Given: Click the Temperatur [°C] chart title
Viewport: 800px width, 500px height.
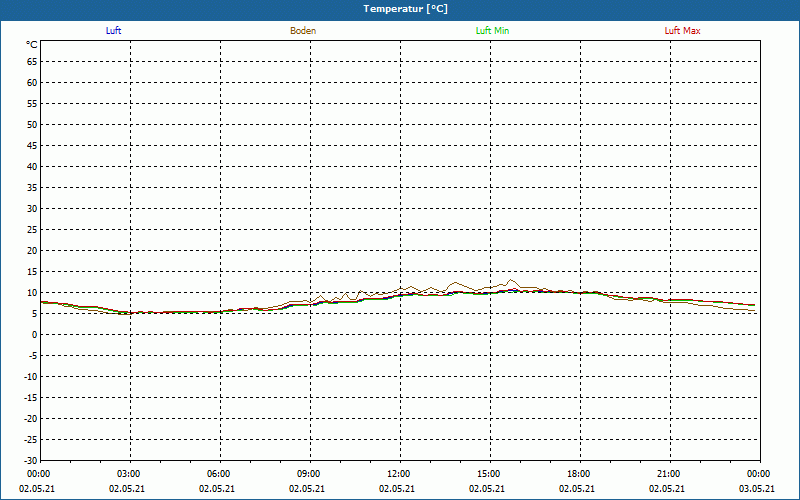Looking at the screenshot, I should 406,9.
